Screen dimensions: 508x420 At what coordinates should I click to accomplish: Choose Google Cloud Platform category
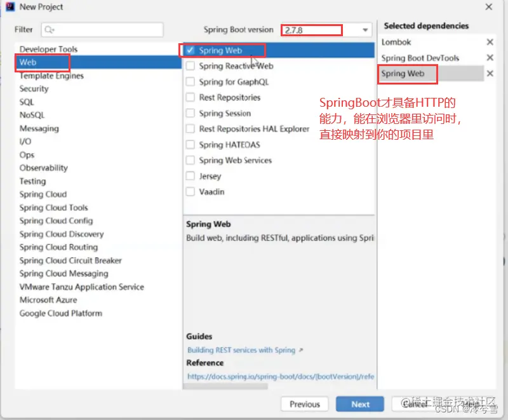[x=61, y=313]
